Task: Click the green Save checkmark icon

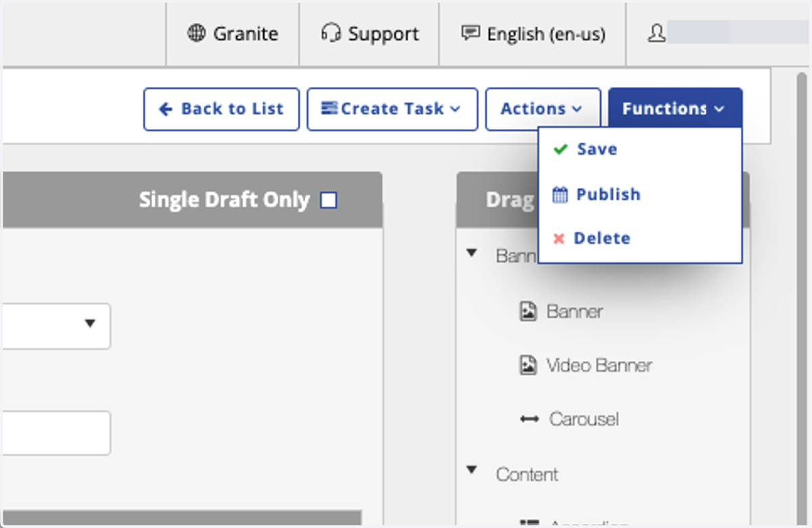Action: pos(560,149)
